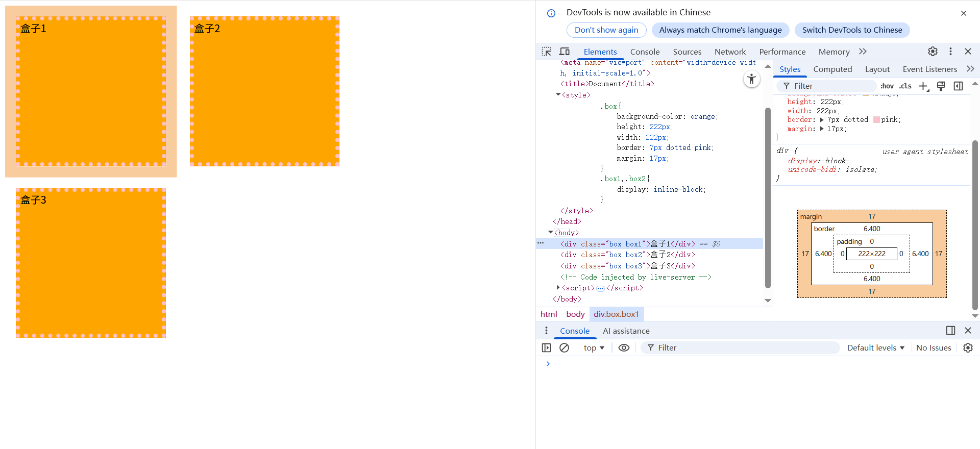Viewport: 980px width, 449px height.
Task: Show more DevTools main tabs chevron
Action: (x=863, y=52)
